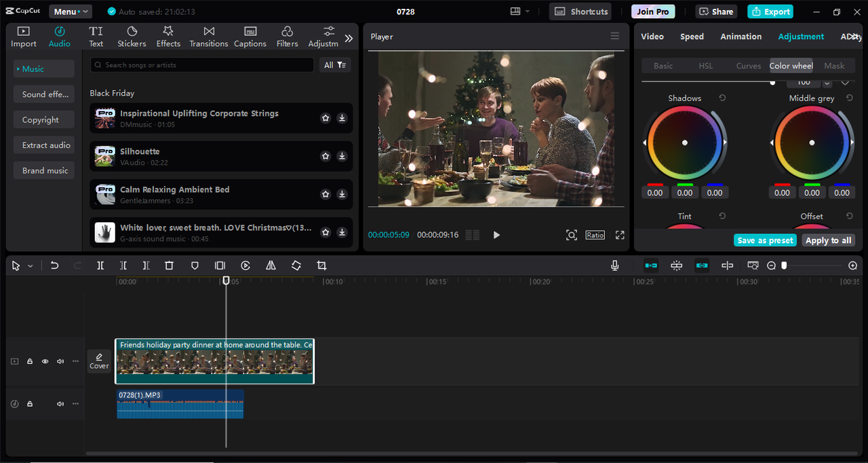The width and height of the screenshot is (868, 463).
Task: Click the Delete right (trim end) icon
Action: (146, 266)
